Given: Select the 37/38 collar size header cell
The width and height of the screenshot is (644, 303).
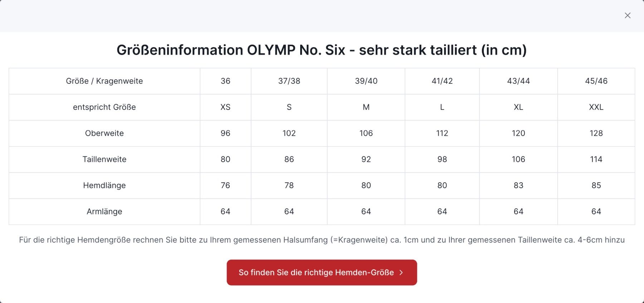Looking at the screenshot, I should pos(289,81).
